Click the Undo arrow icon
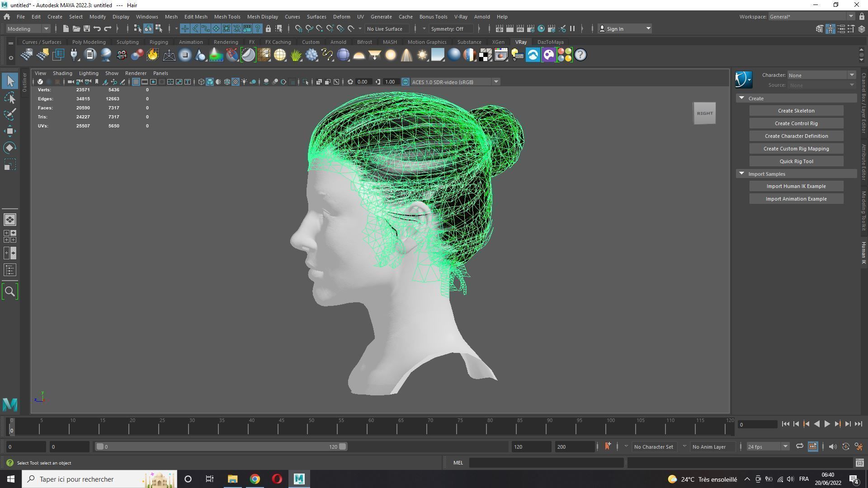 (x=97, y=28)
